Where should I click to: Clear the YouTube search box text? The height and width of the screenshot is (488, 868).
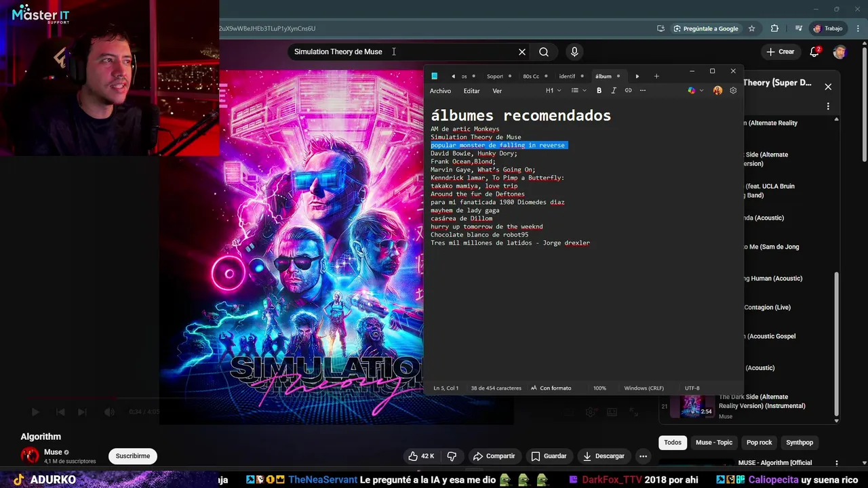[x=522, y=52]
